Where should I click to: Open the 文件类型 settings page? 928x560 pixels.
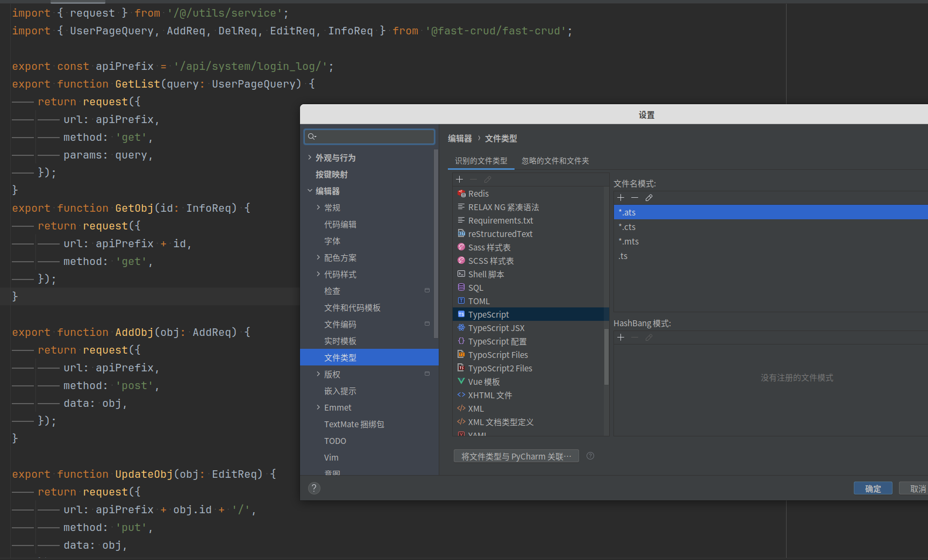coord(340,357)
